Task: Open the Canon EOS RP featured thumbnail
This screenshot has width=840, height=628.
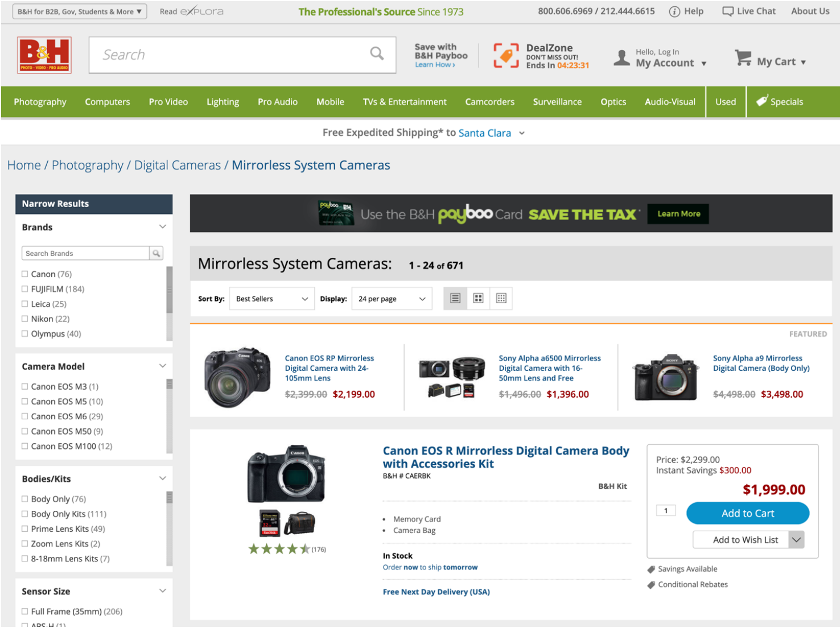Action: (x=238, y=377)
